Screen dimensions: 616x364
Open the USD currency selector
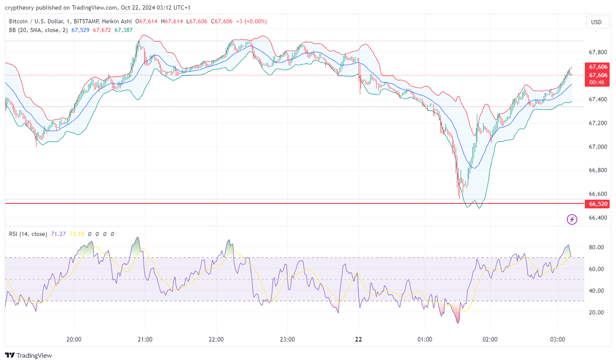596,22
